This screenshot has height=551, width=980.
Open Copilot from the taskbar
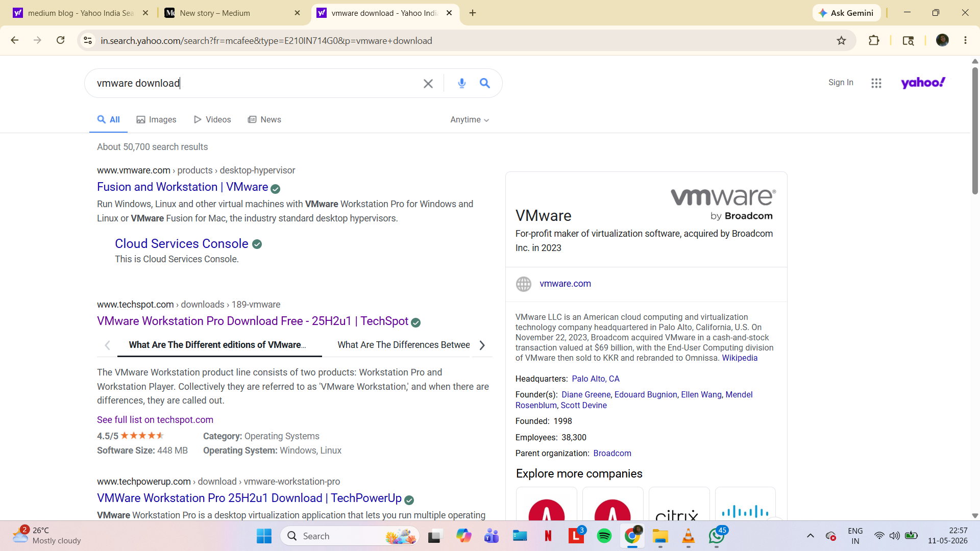tap(463, 536)
